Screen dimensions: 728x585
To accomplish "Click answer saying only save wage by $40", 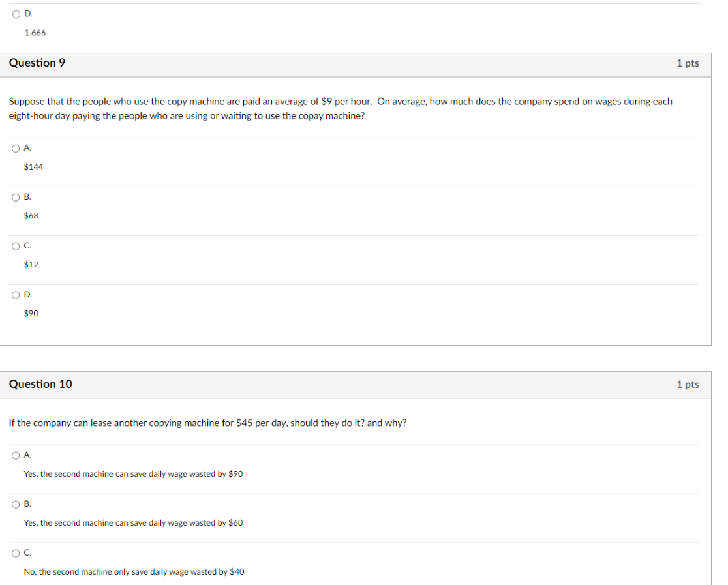I will click(134, 571).
